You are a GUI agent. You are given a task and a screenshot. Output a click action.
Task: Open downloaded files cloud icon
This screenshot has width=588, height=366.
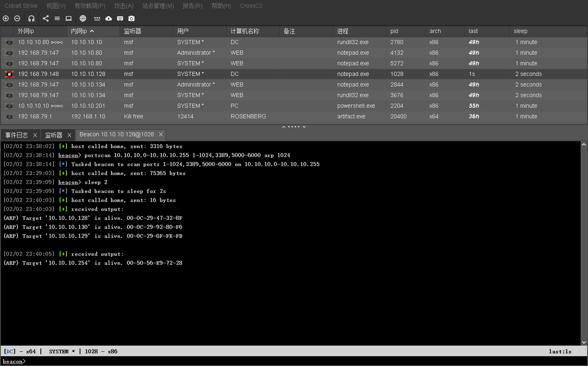coord(108,18)
